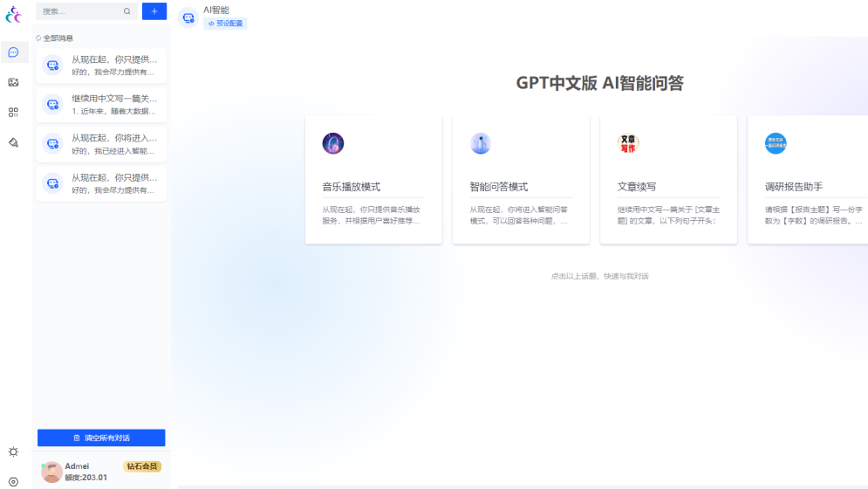Click the 智能问答模式 robot icon

coord(481,143)
